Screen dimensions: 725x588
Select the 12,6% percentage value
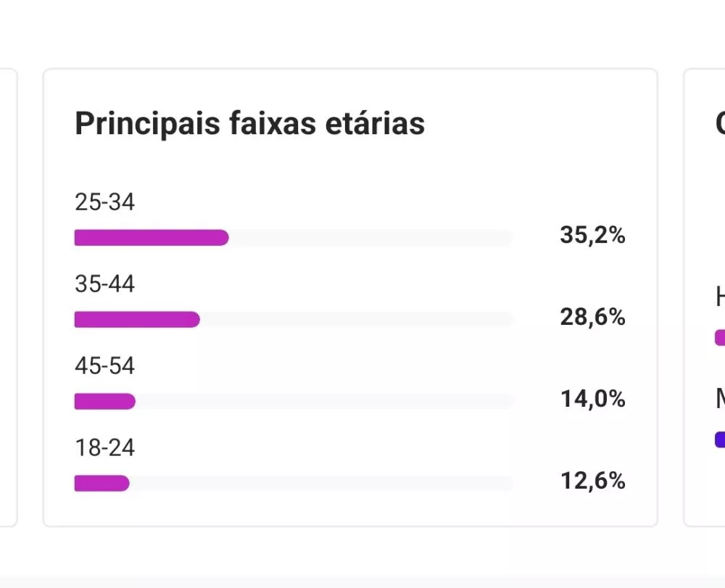(x=592, y=481)
